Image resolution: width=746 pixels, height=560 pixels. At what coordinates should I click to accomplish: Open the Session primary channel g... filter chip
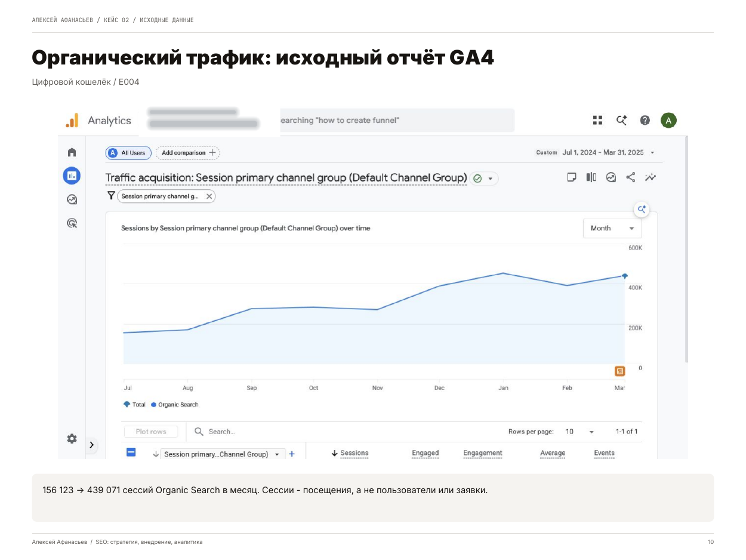(x=159, y=196)
